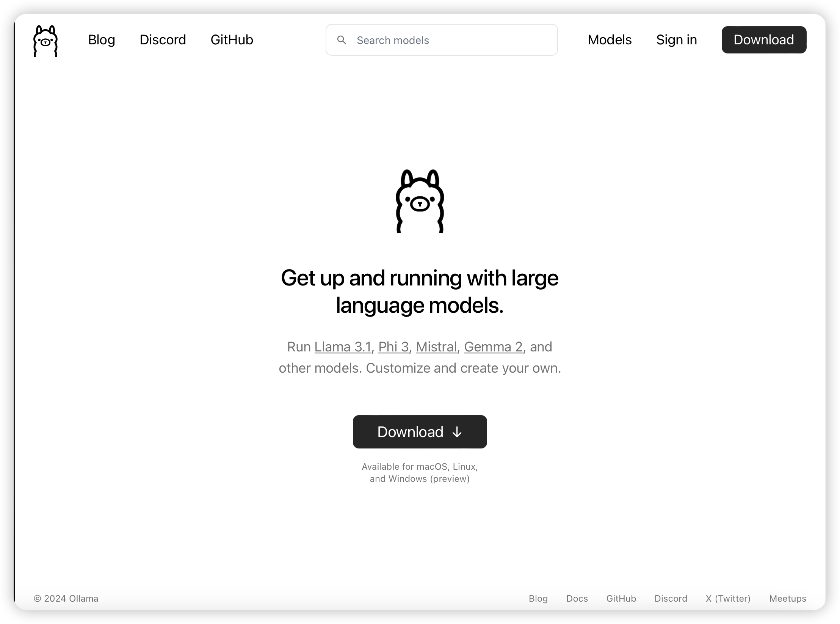840x624 pixels.
Task: Open Discord from the top navigation
Action: pyautogui.click(x=163, y=40)
